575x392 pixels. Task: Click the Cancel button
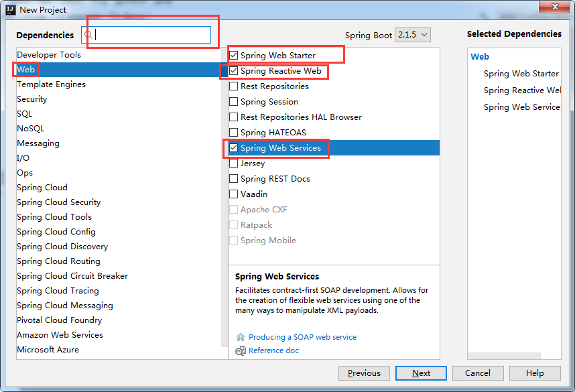(478, 373)
